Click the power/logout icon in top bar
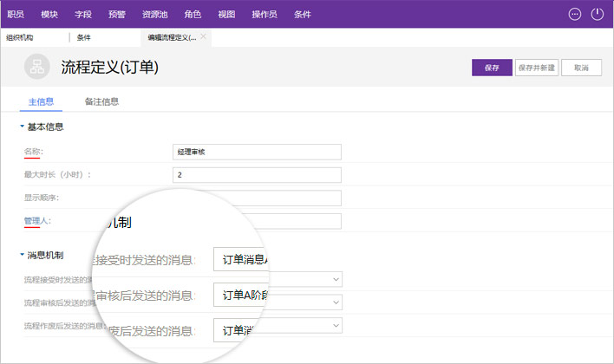This screenshot has width=614, height=364. 597,14
